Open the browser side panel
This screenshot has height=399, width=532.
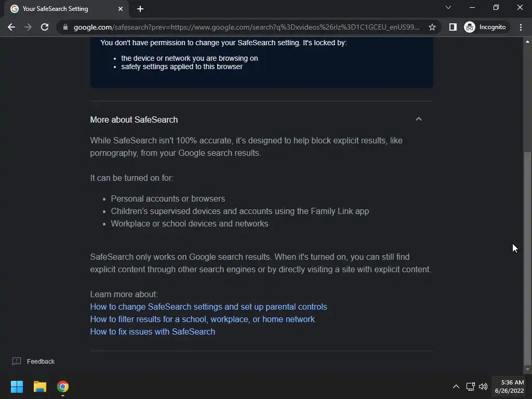(x=453, y=27)
